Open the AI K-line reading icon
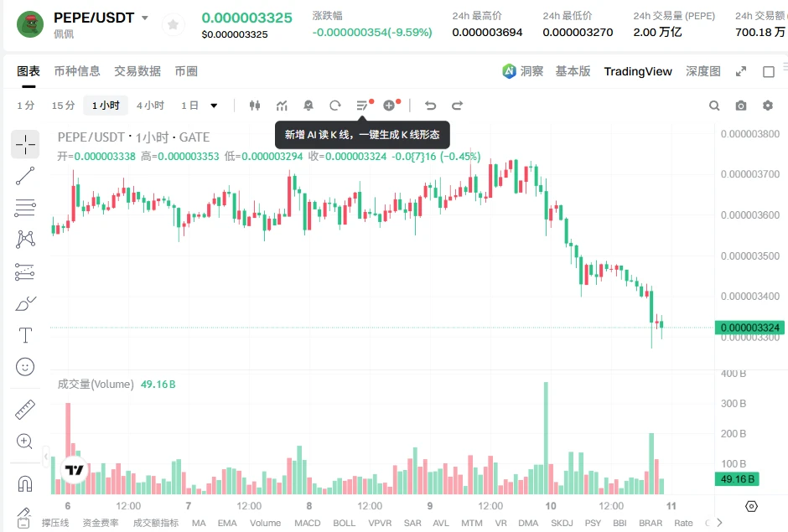The image size is (788, 532). [362, 106]
